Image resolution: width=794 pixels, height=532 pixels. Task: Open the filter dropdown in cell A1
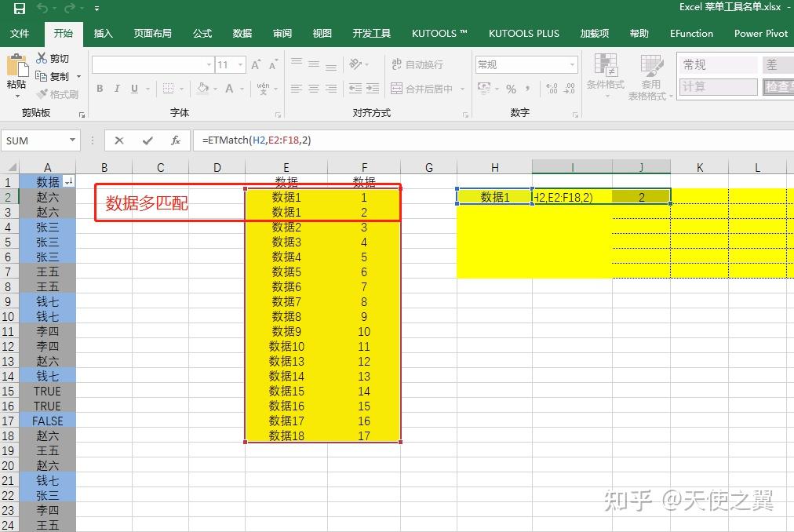tap(69, 181)
